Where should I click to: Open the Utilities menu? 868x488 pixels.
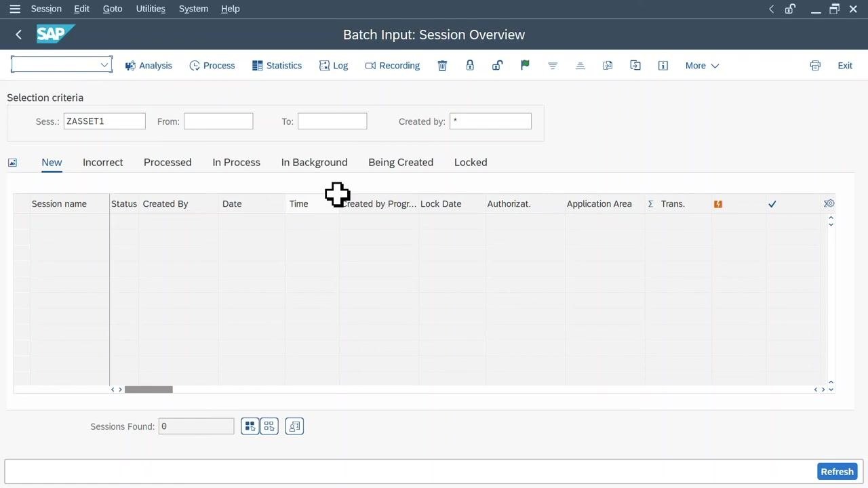click(151, 9)
